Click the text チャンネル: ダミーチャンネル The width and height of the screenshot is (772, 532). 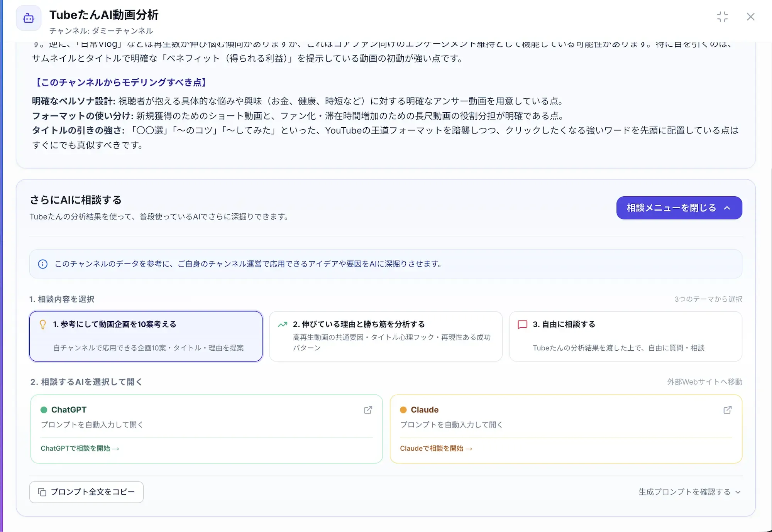tap(101, 31)
